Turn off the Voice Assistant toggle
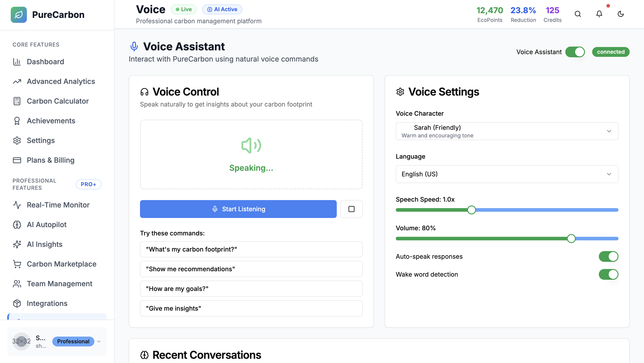Image resolution: width=644 pixels, height=363 pixels. point(575,52)
